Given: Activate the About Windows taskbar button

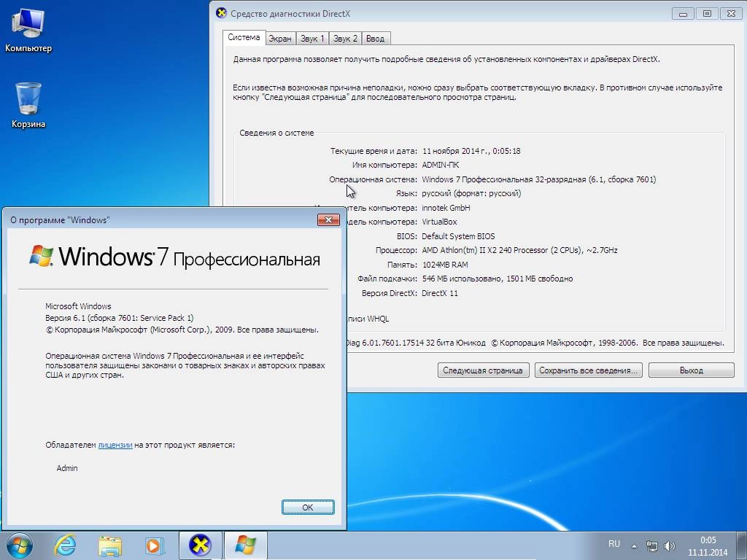Looking at the screenshot, I should (x=245, y=545).
